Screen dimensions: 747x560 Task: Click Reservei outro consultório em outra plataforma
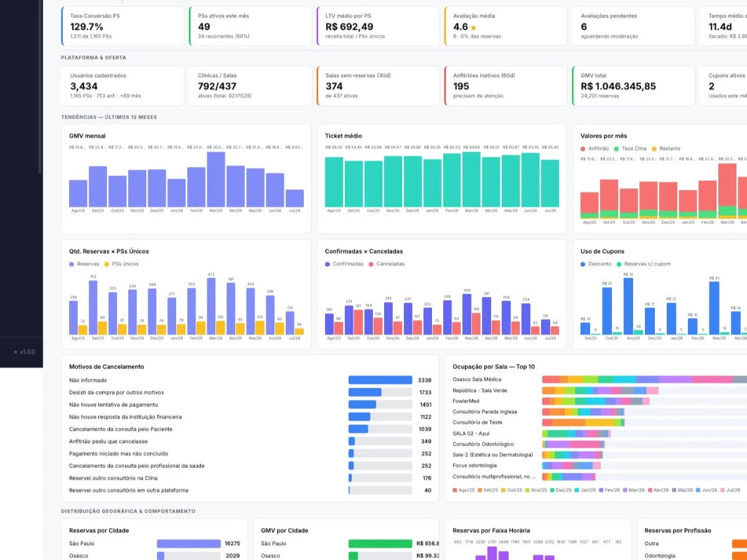129,490
